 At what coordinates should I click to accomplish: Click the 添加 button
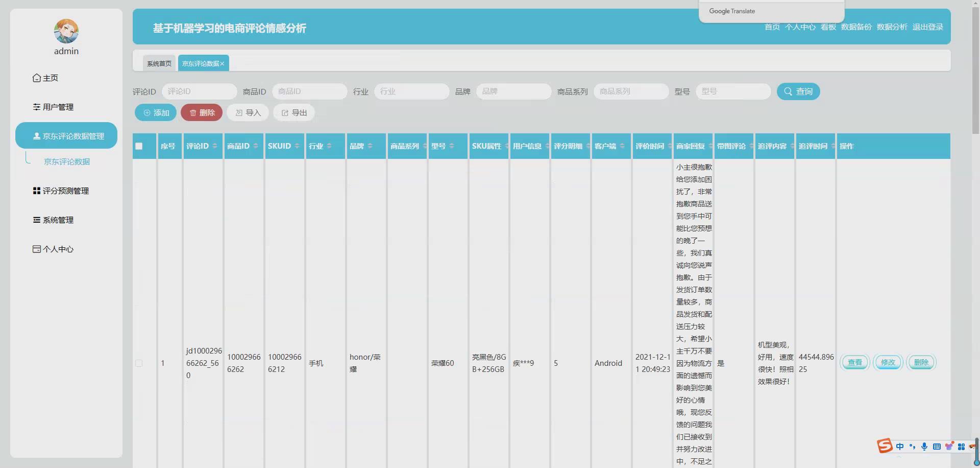pyautogui.click(x=156, y=113)
